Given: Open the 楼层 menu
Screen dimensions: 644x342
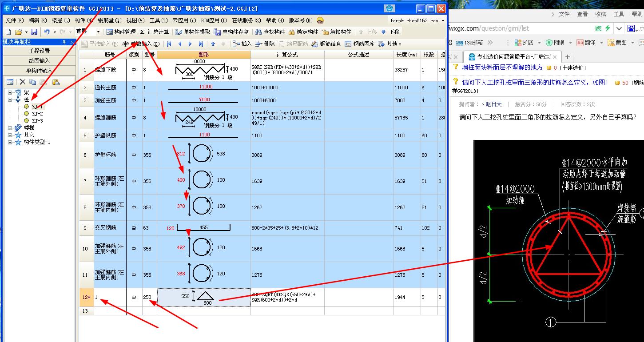Looking at the screenshot, I should 60,20.
